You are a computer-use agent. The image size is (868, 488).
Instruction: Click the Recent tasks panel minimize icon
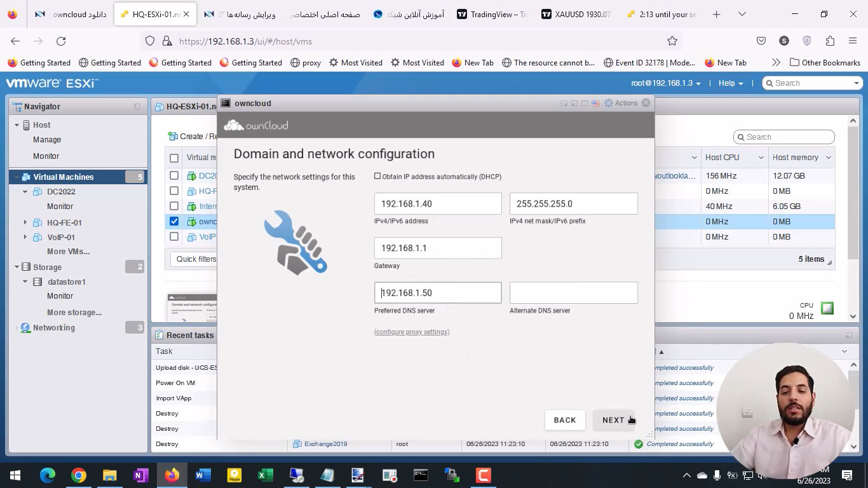[848, 335]
